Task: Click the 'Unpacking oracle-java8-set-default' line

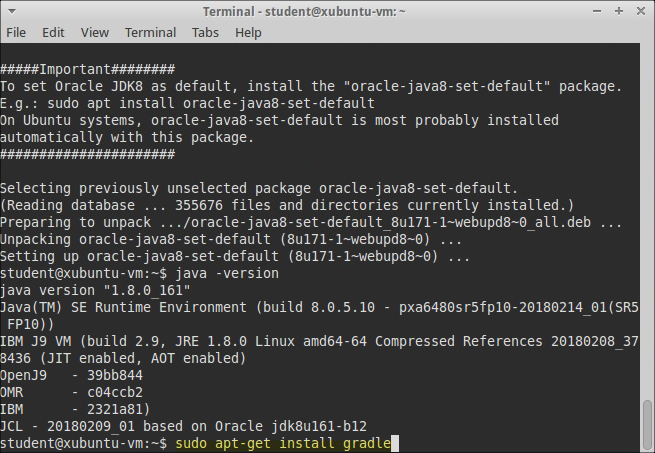Action: click(231, 239)
